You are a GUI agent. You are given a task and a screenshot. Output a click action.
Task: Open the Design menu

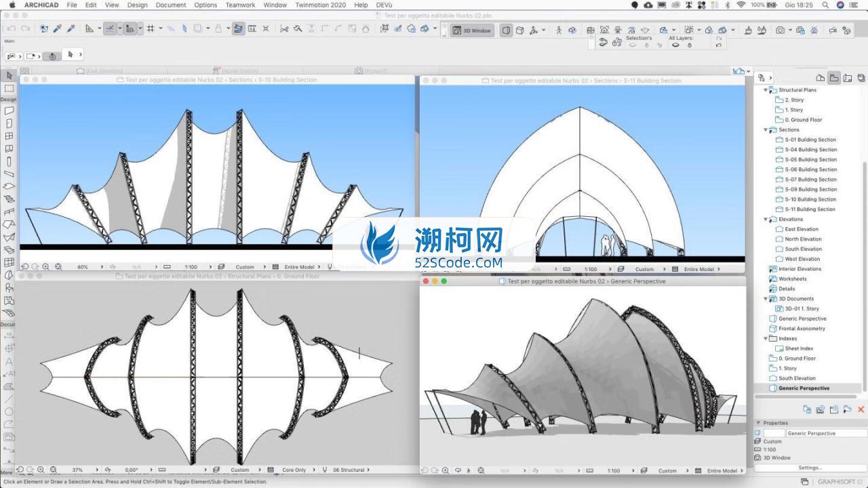(x=137, y=5)
